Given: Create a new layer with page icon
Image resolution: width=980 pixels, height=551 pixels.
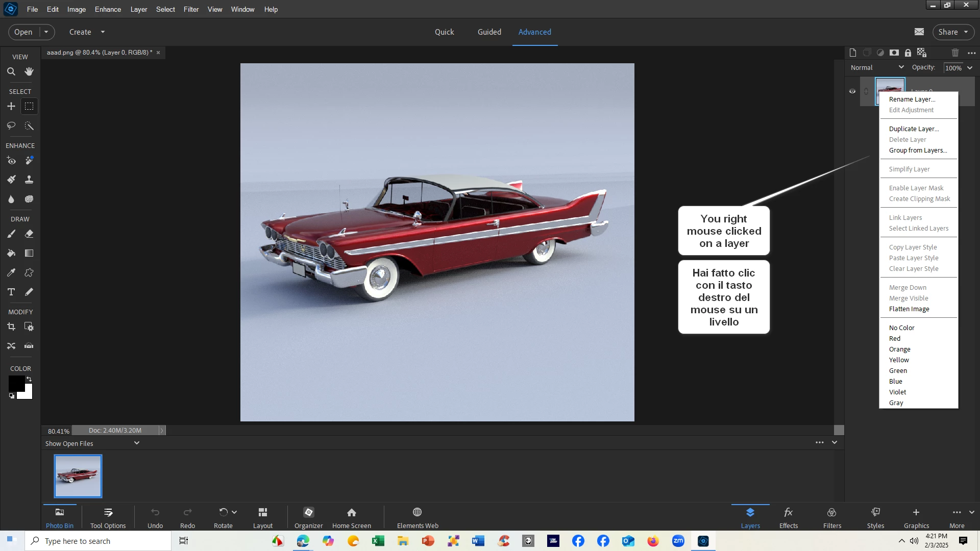Looking at the screenshot, I should [x=853, y=53].
